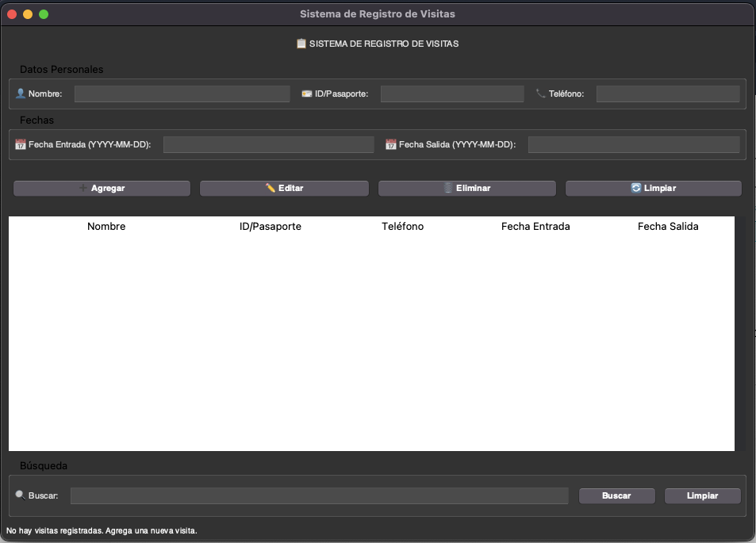Click the 'SISTEMA DE REGISTRO DE VISITAS' heading
This screenshot has width=756, height=543.
(x=384, y=44)
